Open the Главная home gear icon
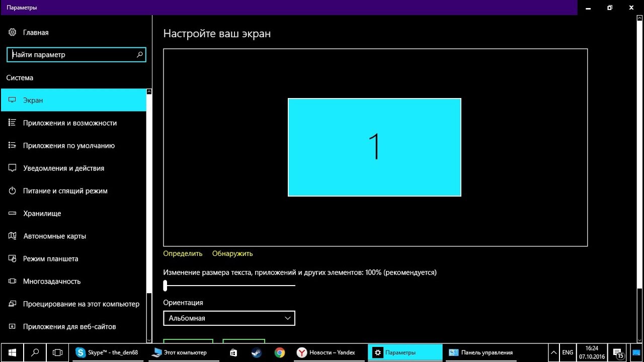 tap(13, 32)
